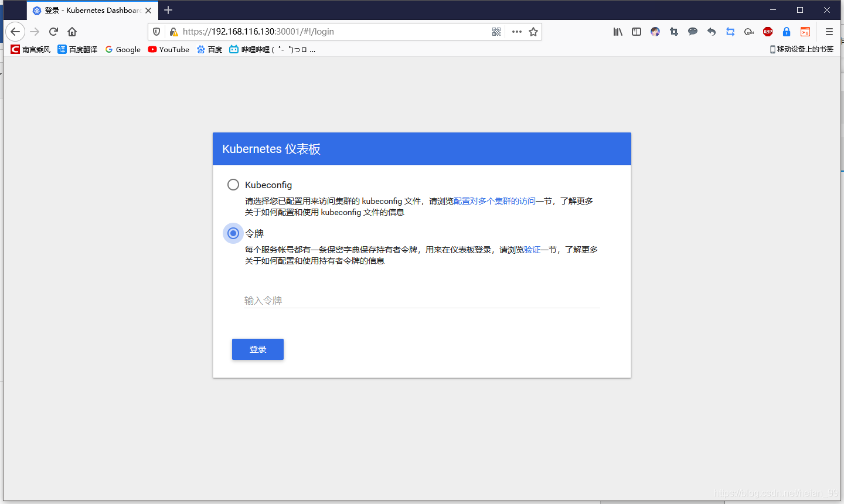Select the Kubernetes Dashboard login tab
The height and width of the screenshot is (504, 844).
[x=93, y=11]
